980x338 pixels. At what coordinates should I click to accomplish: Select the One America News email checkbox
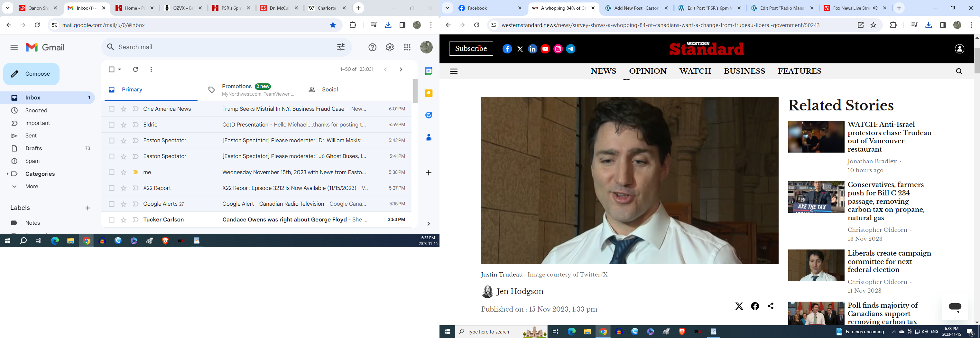click(x=111, y=109)
